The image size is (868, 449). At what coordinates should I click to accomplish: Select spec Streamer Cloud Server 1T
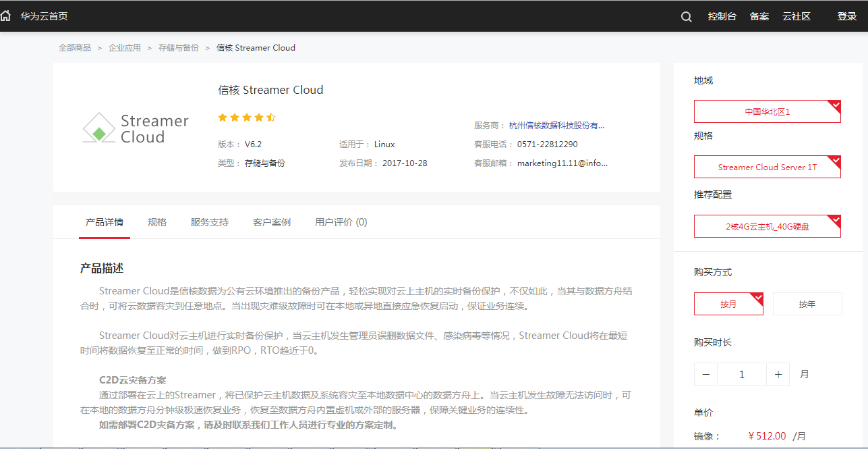coord(768,167)
